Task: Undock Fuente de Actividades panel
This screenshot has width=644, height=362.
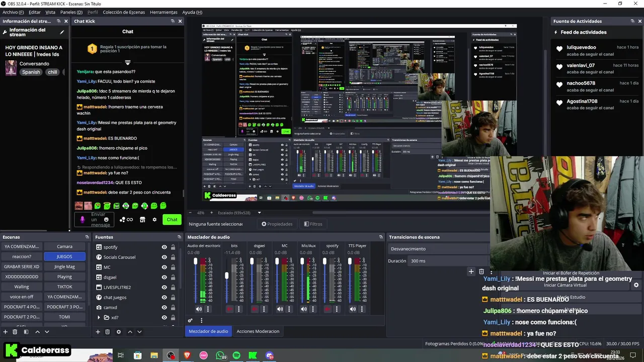Action: pos(632,21)
